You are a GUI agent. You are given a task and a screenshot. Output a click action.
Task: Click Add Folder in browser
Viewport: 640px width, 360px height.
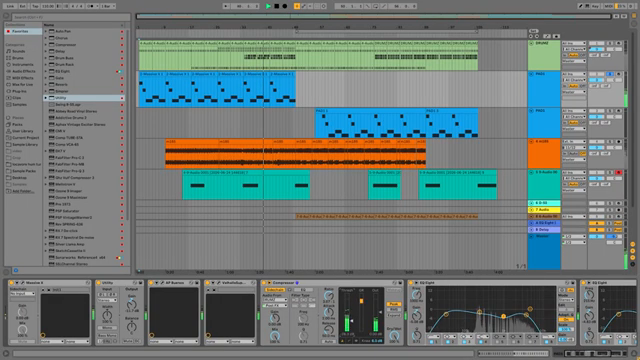(20, 191)
